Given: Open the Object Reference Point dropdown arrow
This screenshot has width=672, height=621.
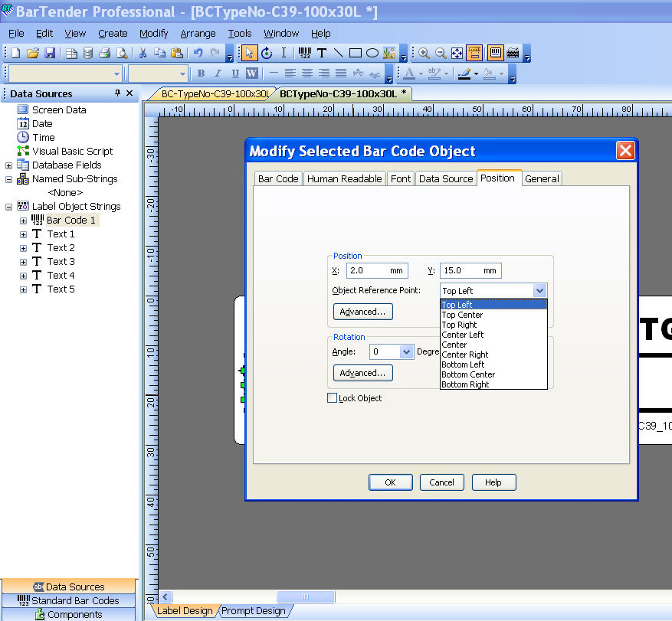Looking at the screenshot, I should click(539, 291).
